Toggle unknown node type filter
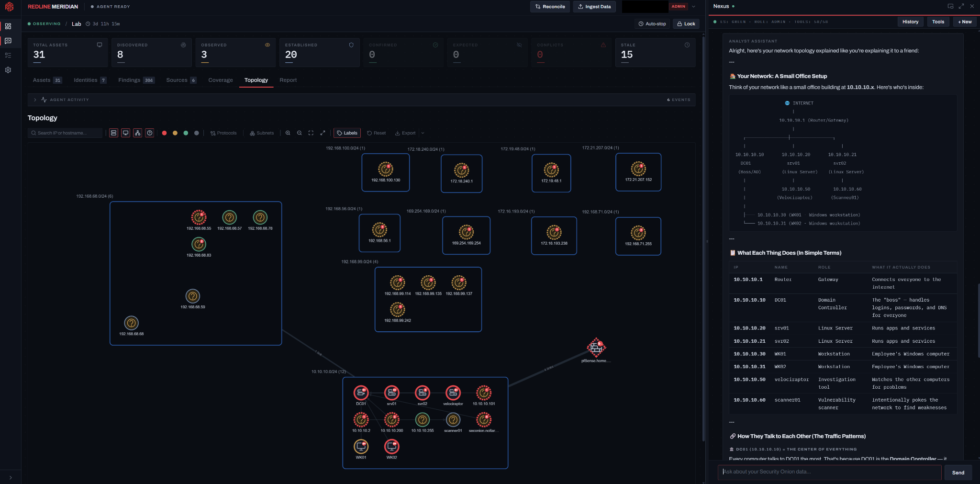 (x=150, y=133)
